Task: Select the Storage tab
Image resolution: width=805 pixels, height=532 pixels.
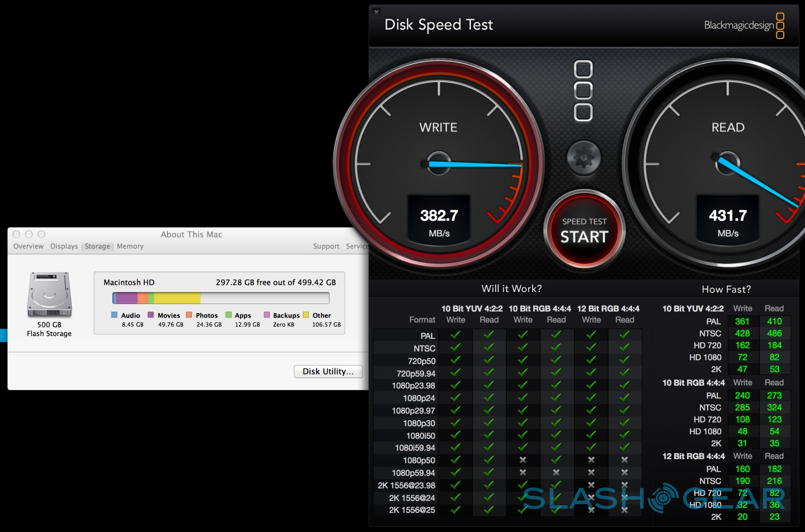Action: pyautogui.click(x=97, y=246)
